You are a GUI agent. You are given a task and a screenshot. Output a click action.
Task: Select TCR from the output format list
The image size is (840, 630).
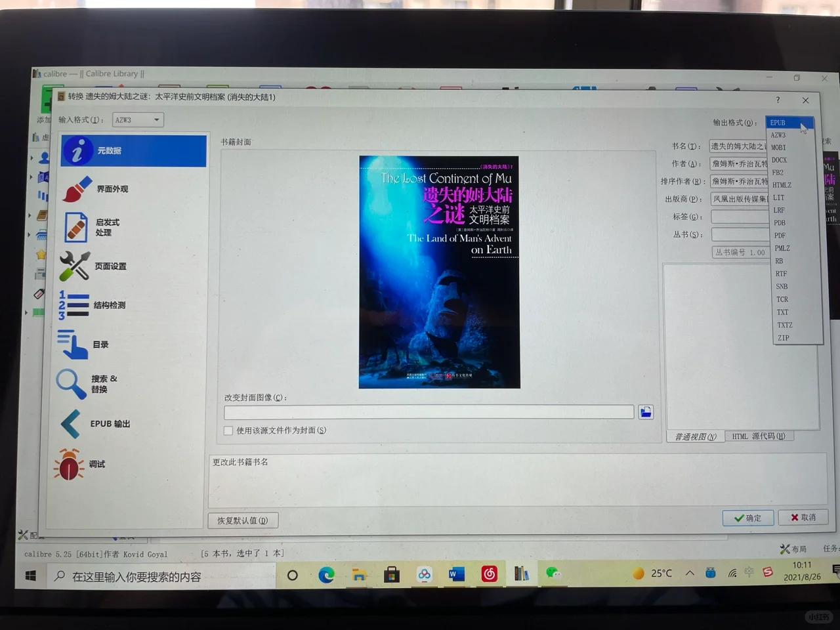(782, 299)
